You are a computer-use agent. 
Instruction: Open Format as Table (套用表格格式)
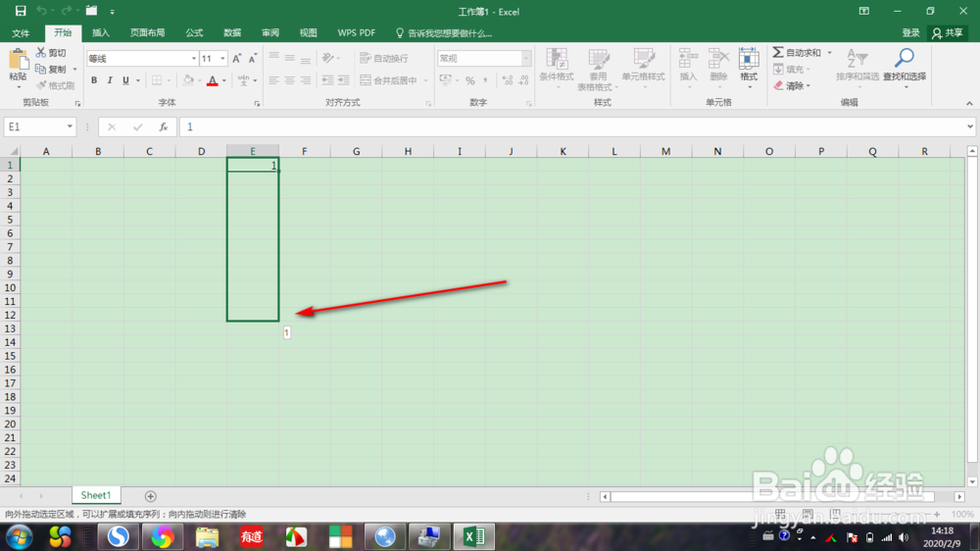pos(598,70)
